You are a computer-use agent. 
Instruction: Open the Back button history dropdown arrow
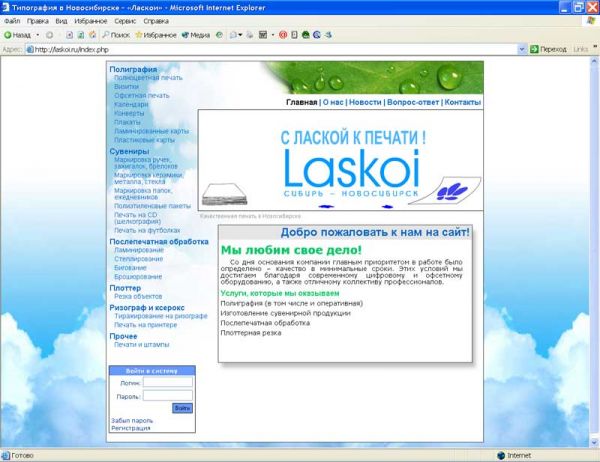pyautogui.click(x=38, y=35)
